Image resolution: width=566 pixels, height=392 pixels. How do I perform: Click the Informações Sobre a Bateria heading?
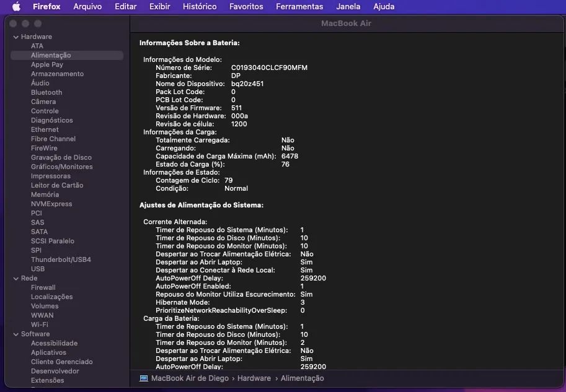point(190,43)
